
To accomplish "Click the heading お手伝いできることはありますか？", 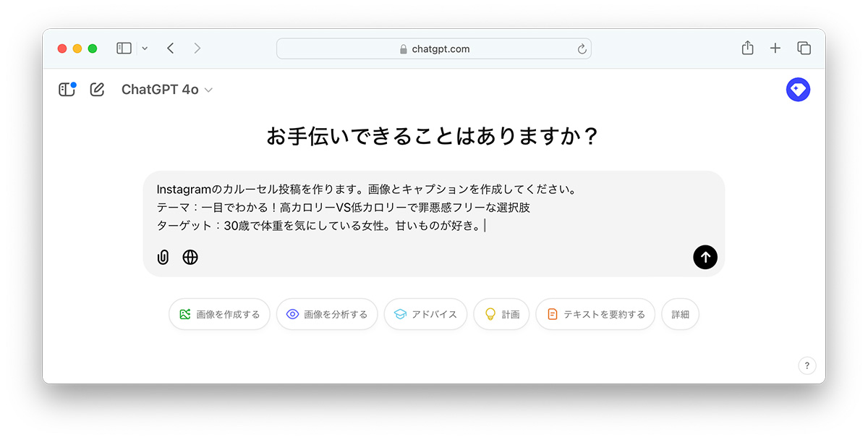I will coord(433,136).
